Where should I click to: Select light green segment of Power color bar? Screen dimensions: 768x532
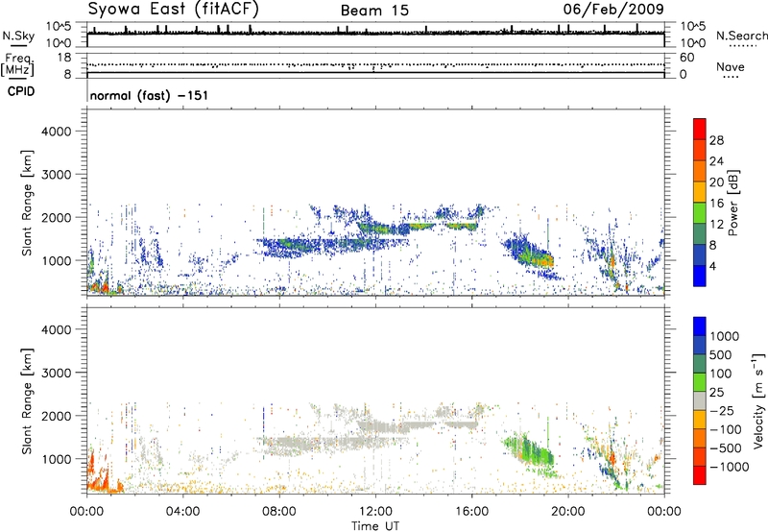(700, 212)
